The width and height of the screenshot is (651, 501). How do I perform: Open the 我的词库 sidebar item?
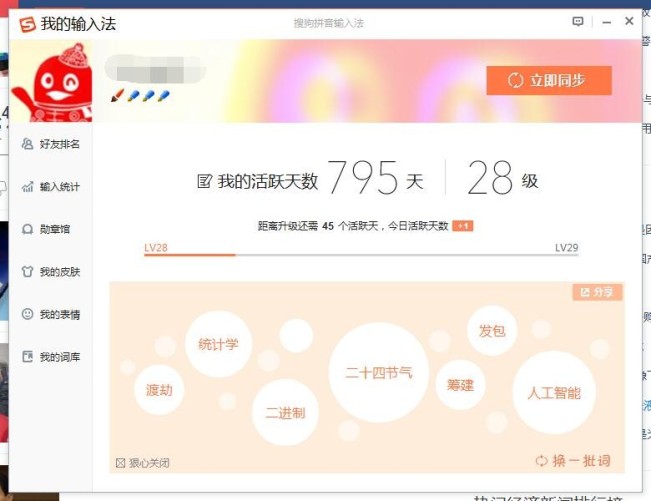point(51,357)
